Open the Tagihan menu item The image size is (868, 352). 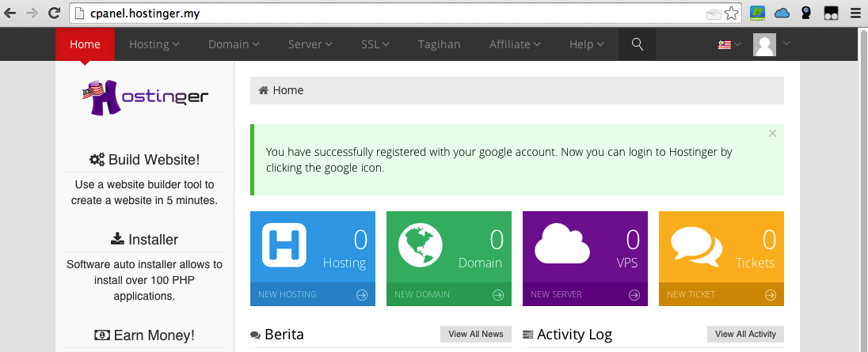pos(439,44)
